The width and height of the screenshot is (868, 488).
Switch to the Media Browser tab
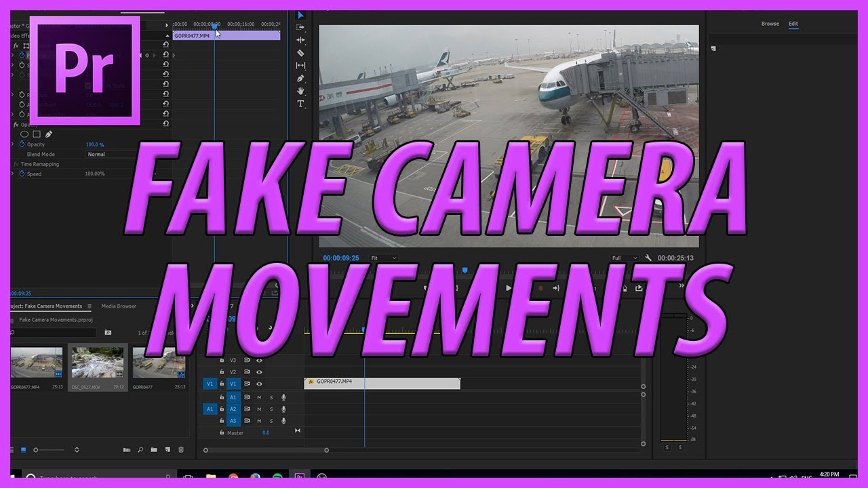pyautogui.click(x=118, y=306)
